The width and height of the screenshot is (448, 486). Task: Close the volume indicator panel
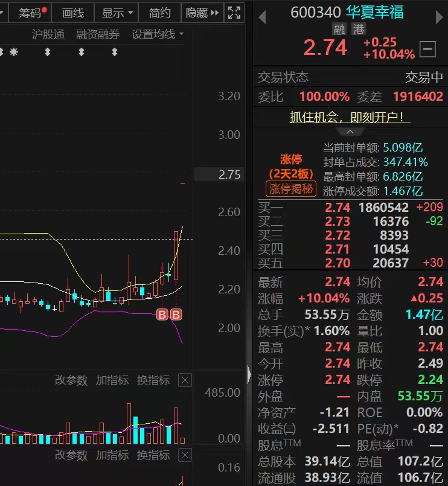[x=185, y=380]
